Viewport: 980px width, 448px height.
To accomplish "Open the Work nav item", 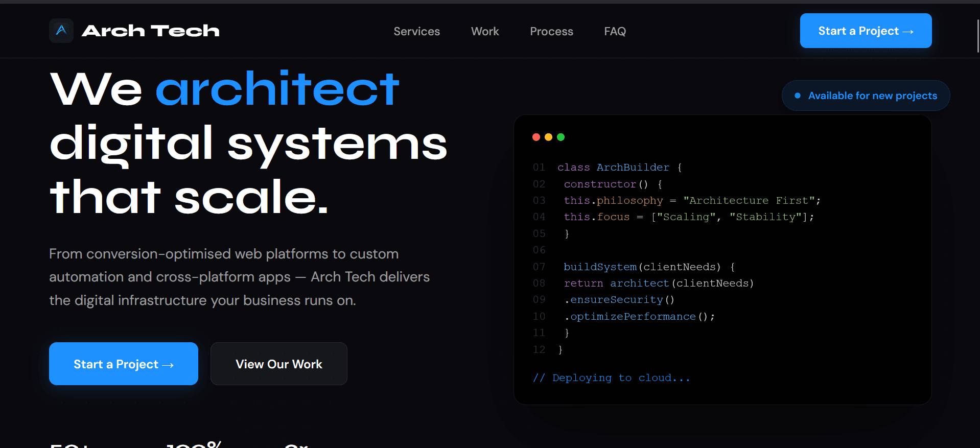I will pos(485,32).
